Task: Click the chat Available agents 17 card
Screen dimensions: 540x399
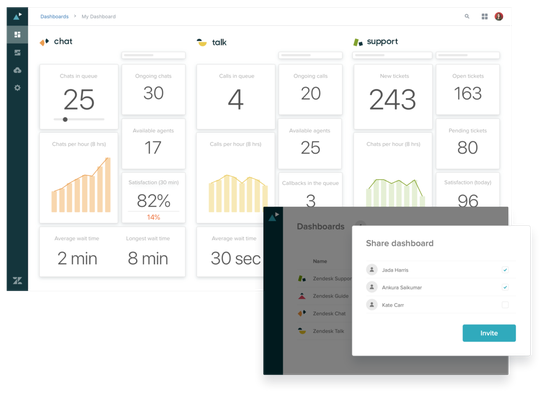Action: click(153, 144)
